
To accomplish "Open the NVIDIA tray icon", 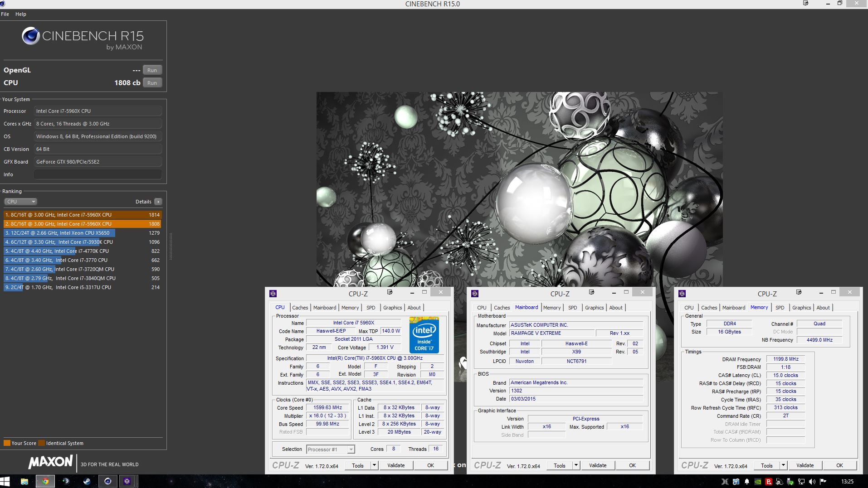I will pos(758,482).
